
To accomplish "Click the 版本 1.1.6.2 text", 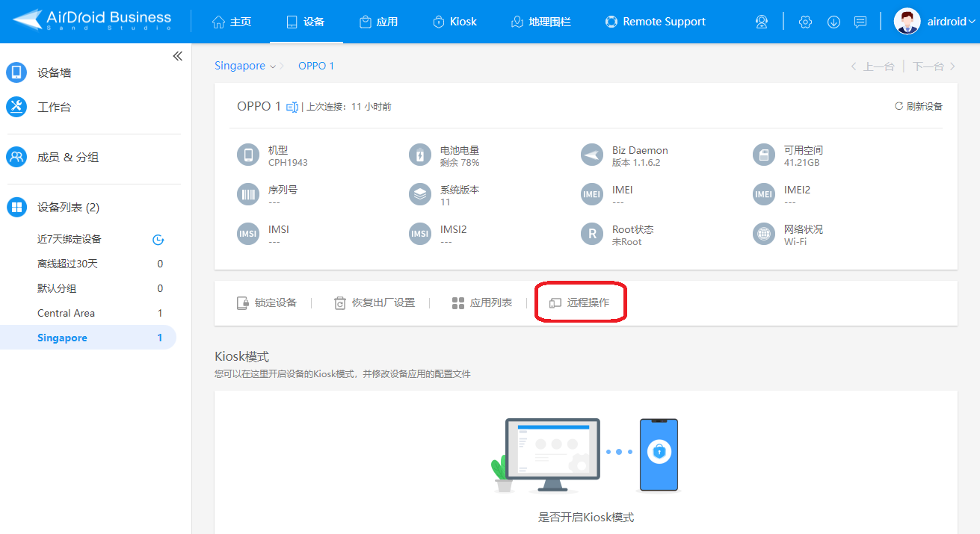I will (x=636, y=163).
